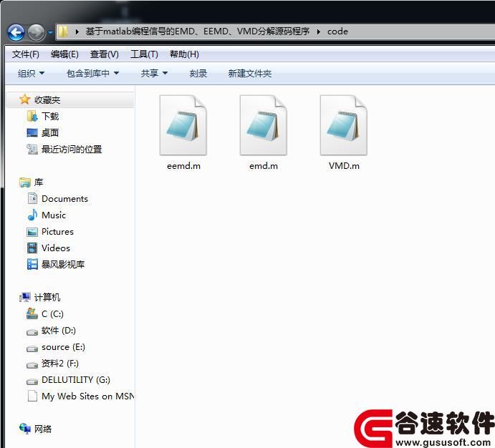Viewport: 495px width, 448px height.
Task: Select 库 in navigation pane
Action: [x=39, y=182]
